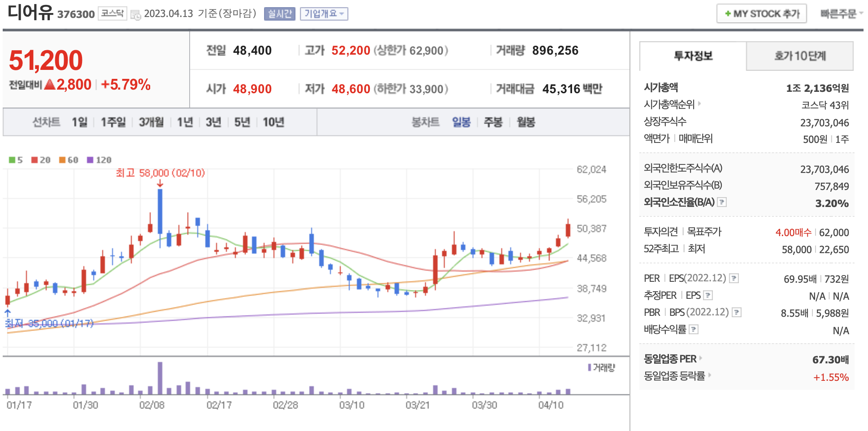Screen dimensions: 868x431
Task: Click the tallest volume bar near 02/08
Action: click(x=160, y=379)
